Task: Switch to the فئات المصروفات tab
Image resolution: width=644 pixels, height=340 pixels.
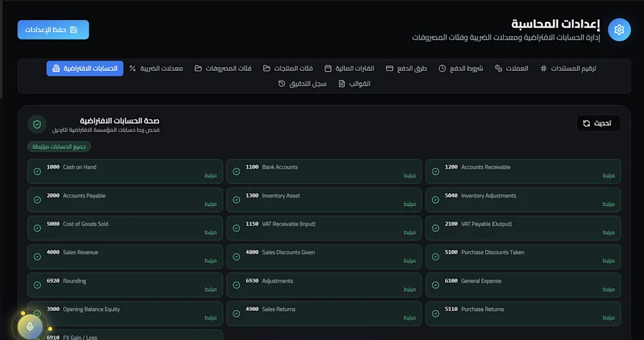Action: 223,68
